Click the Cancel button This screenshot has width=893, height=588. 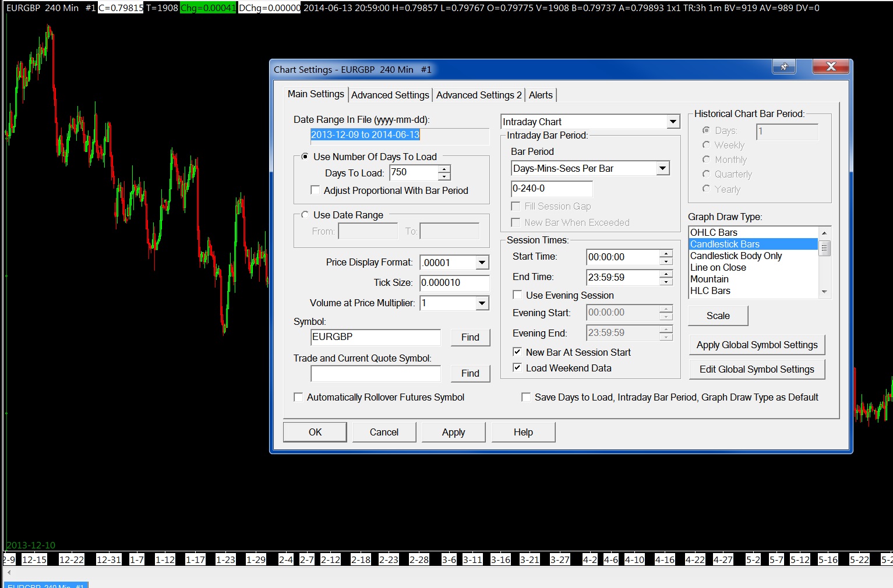click(x=384, y=432)
